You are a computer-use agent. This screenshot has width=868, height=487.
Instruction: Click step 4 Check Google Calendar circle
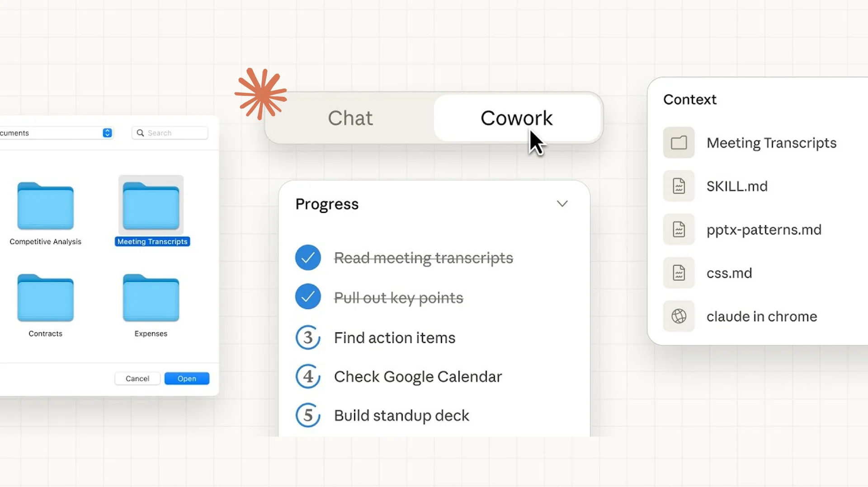coord(308,376)
